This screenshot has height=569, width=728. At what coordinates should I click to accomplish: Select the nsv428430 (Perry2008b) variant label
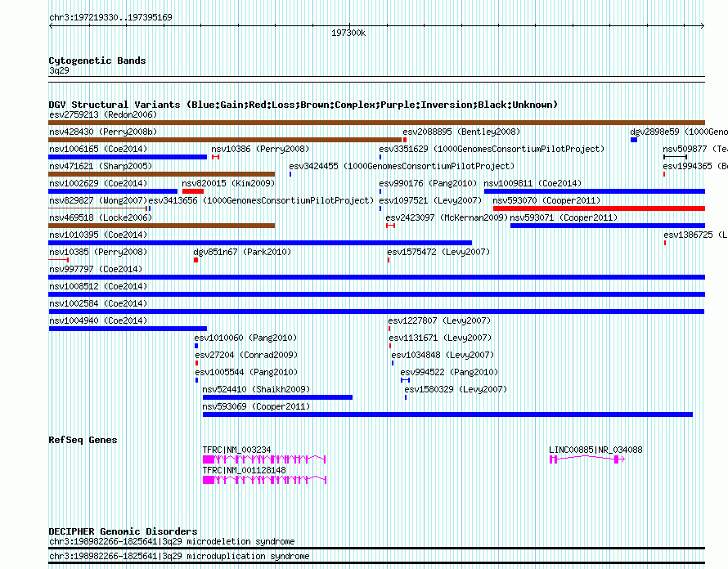click(103, 132)
